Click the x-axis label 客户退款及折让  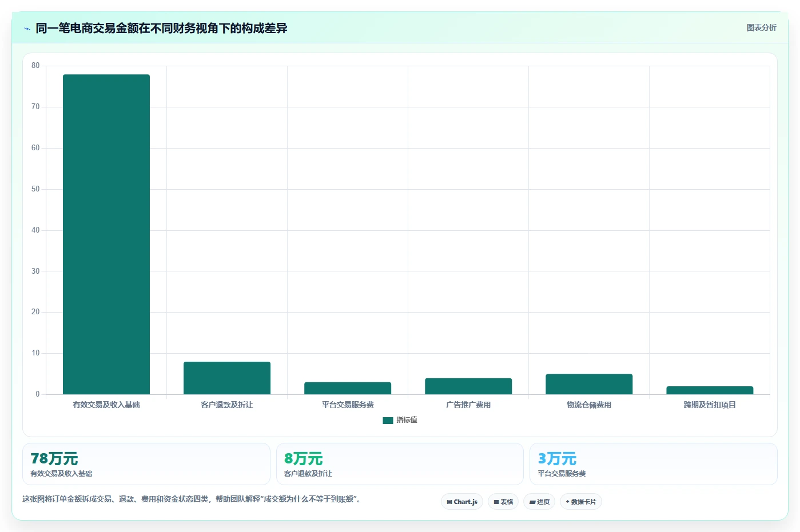pyautogui.click(x=227, y=405)
